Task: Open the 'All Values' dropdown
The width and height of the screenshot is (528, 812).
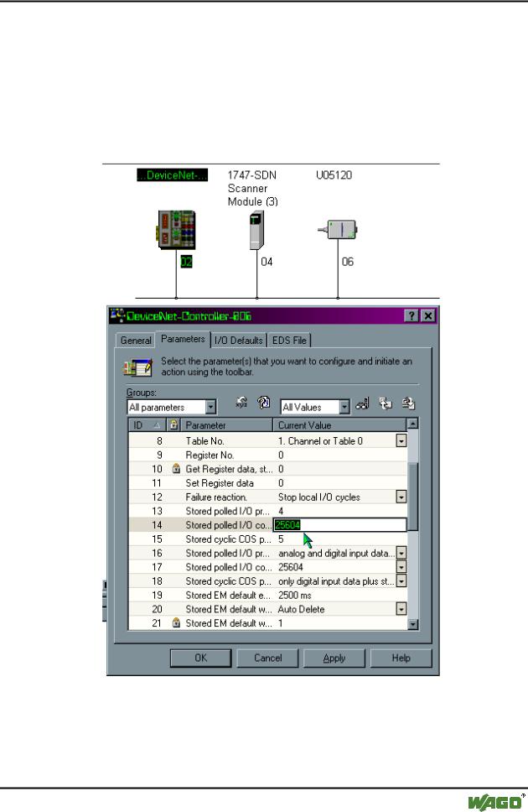Action: point(344,407)
